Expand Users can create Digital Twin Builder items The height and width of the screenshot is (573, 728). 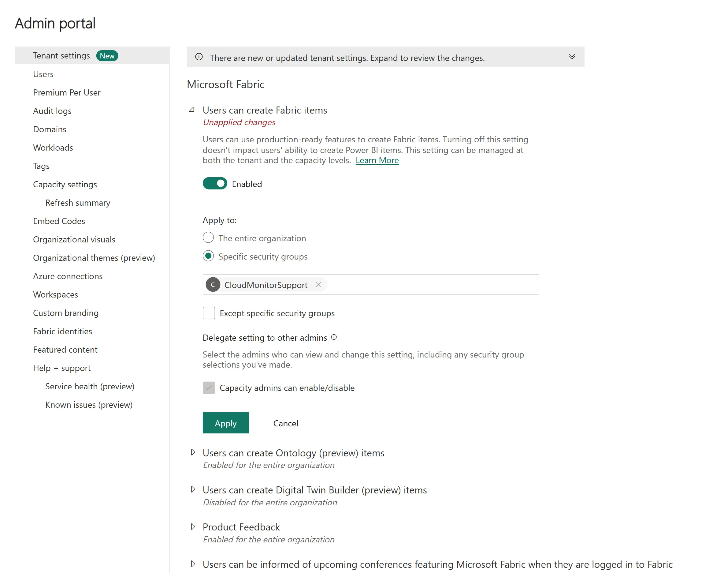coord(193,489)
